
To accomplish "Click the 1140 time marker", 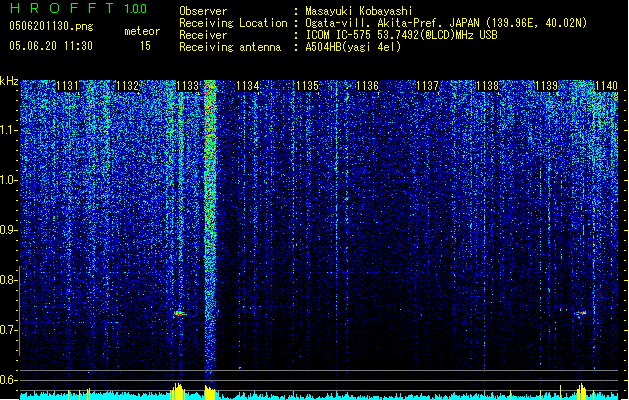I will click(x=607, y=86).
